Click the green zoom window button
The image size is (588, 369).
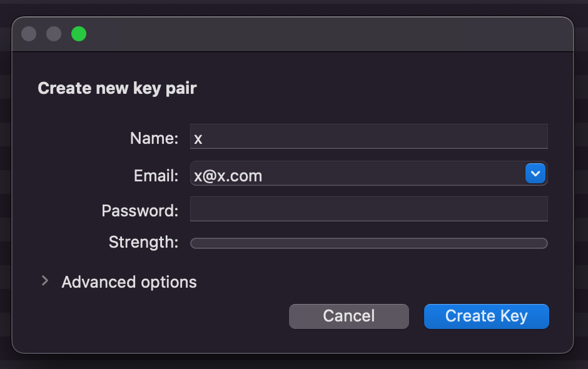coord(79,34)
